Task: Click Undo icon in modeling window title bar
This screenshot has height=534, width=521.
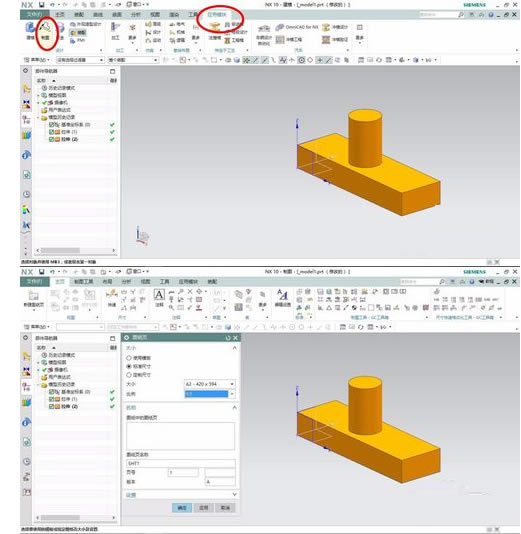Action: click(52, 4)
